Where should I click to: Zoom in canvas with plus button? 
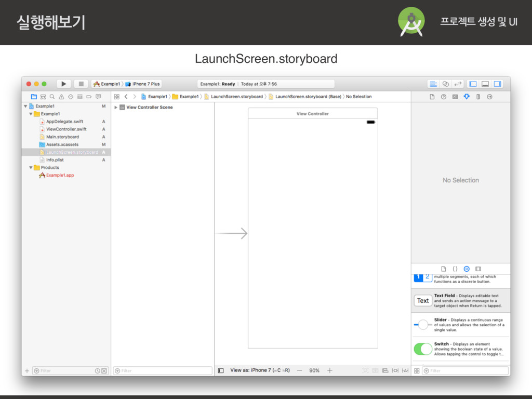tap(329, 370)
